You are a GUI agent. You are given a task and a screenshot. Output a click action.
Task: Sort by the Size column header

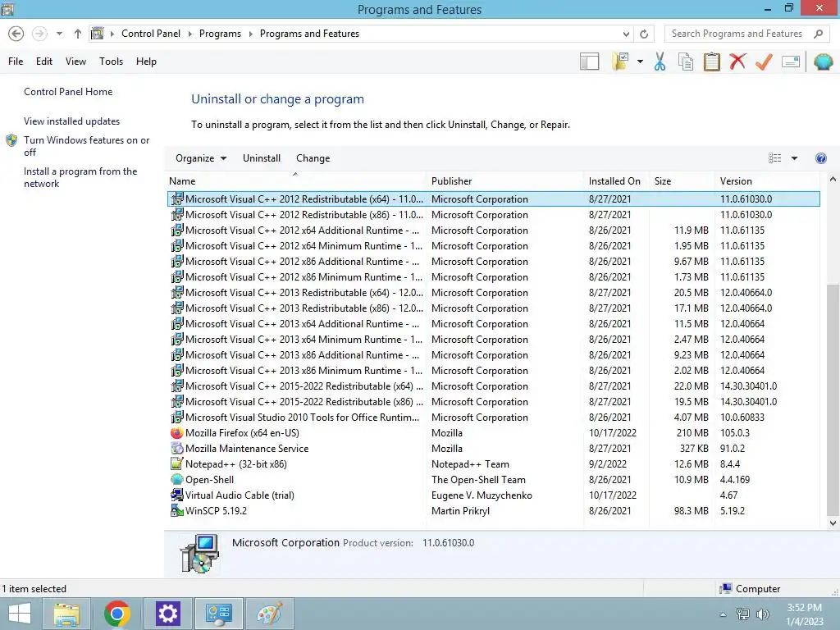coord(682,181)
